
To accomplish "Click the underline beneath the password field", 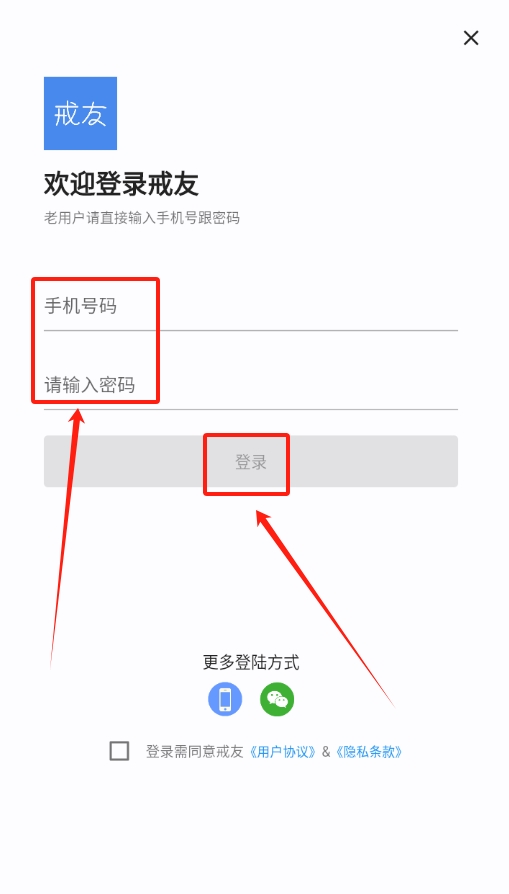I will 251,409.
